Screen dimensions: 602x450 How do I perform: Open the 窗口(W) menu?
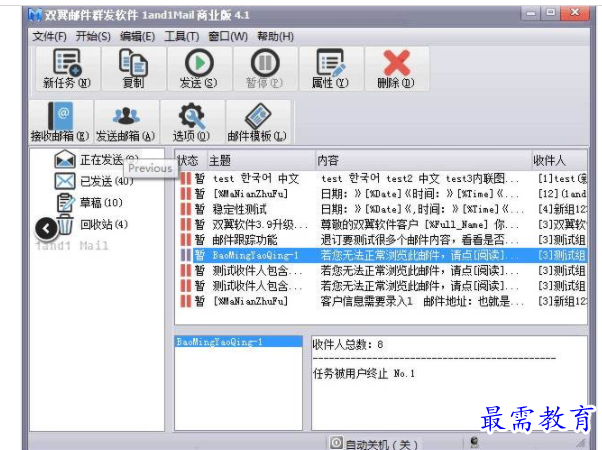click(228, 36)
